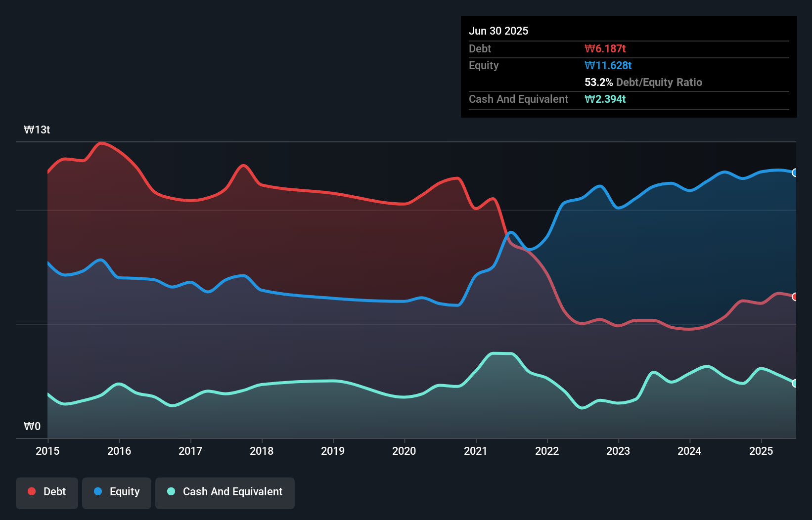812x520 pixels.
Task: Select the 2021 x-axis tick label
Action: click(476, 451)
